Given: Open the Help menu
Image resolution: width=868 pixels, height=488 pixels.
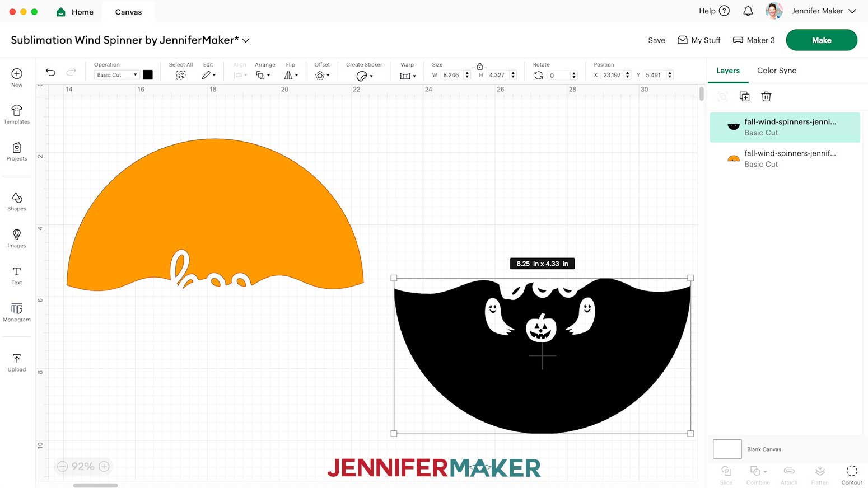Looking at the screenshot, I should point(714,11).
